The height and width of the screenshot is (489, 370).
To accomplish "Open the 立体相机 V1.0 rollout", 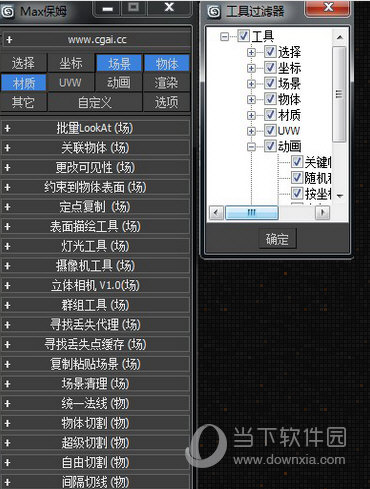I will [96, 286].
